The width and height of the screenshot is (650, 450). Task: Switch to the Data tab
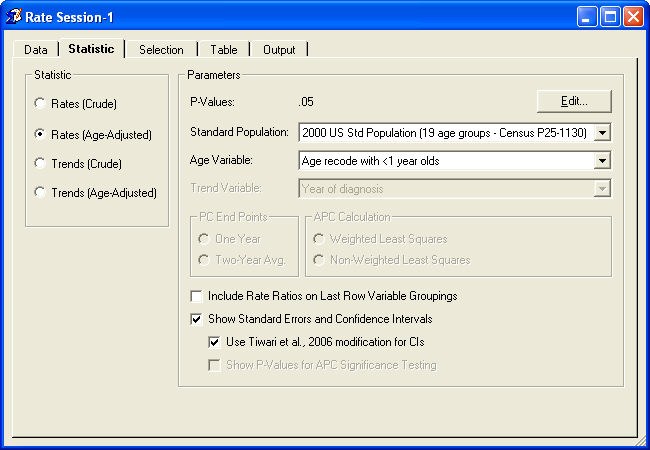[x=36, y=50]
